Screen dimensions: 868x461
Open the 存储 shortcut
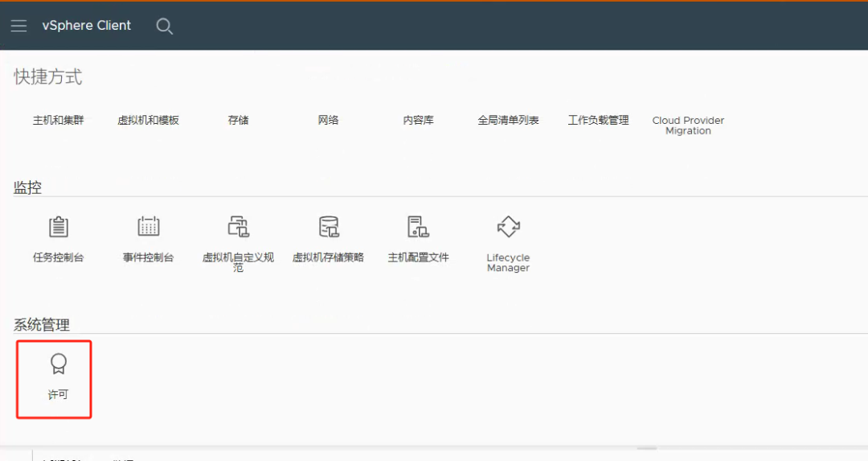(x=239, y=120)
